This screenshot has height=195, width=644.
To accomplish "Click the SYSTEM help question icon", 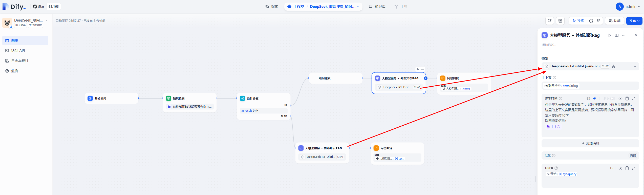I will click(x=561, y=99).
